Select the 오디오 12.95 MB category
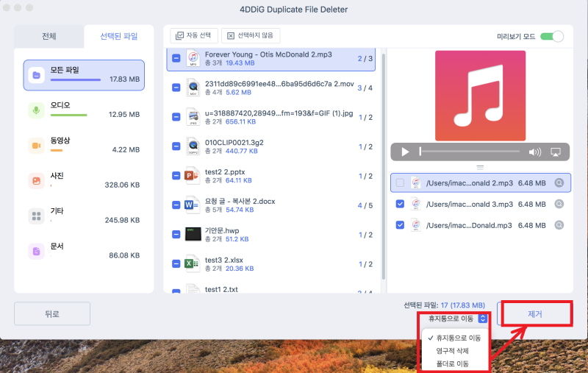Screen dimensions: 588x373 84,110
